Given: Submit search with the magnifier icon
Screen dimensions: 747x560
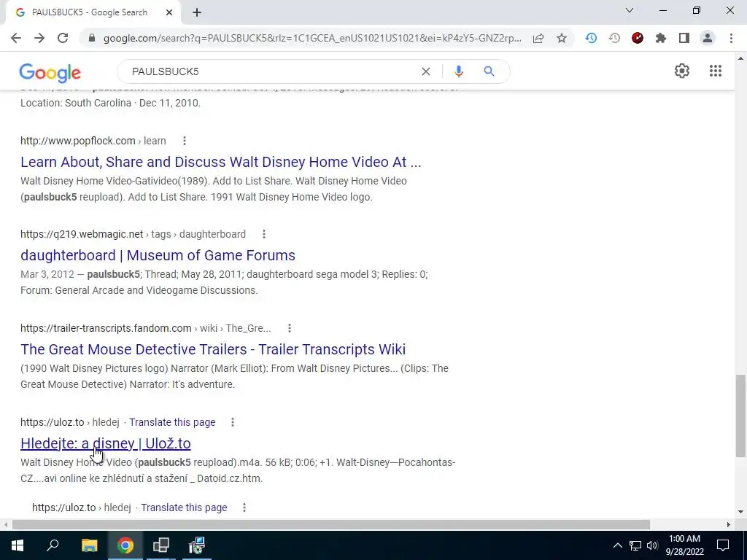Looking at the screenshot, I should tap(489, 71).
